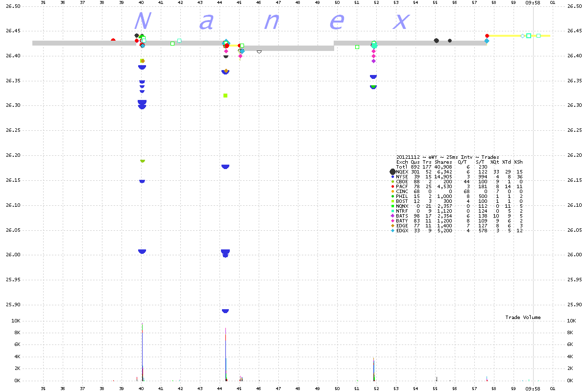Viewport: 588px width, 392px height.
Task: Click the 'Shares' column header
Action: [x=442, y=162]
